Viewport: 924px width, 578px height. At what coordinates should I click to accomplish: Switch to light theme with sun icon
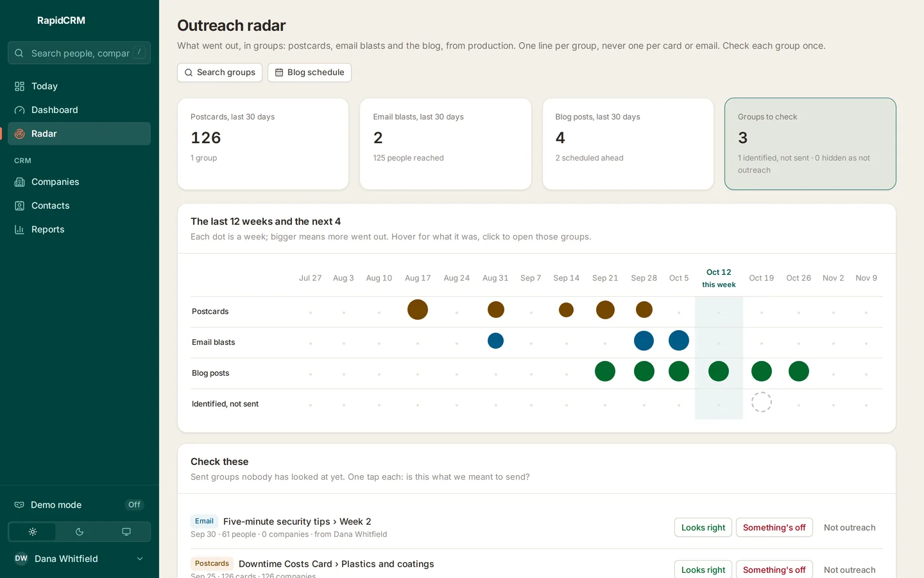(33, 532)
